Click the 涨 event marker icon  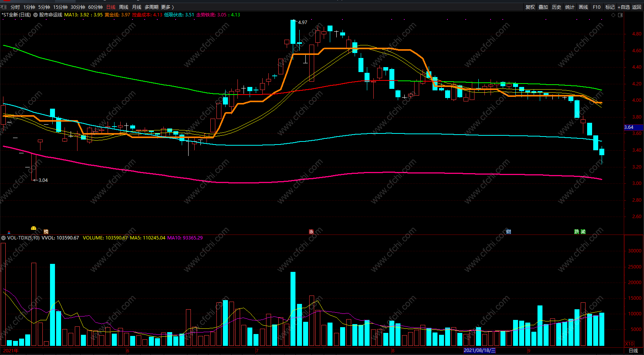coord(311,232)
